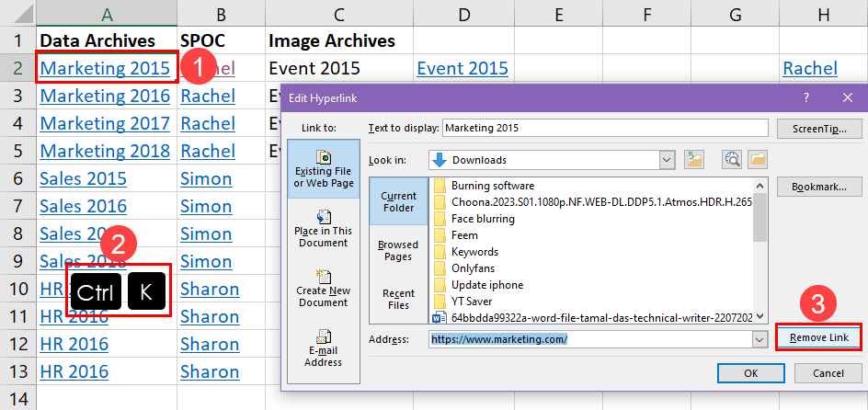Click the Marketing 2015 hyperlink cell
This screenshot has width=868, height=410.
tap(105, 67)
